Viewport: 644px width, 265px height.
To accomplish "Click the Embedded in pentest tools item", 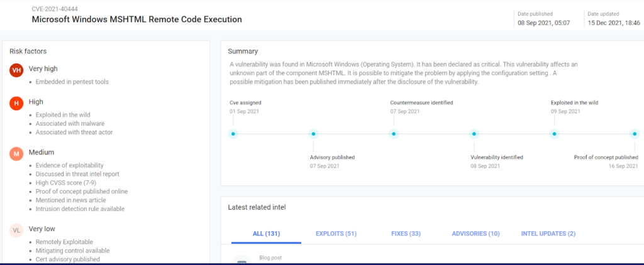I will tap(72, 82).
